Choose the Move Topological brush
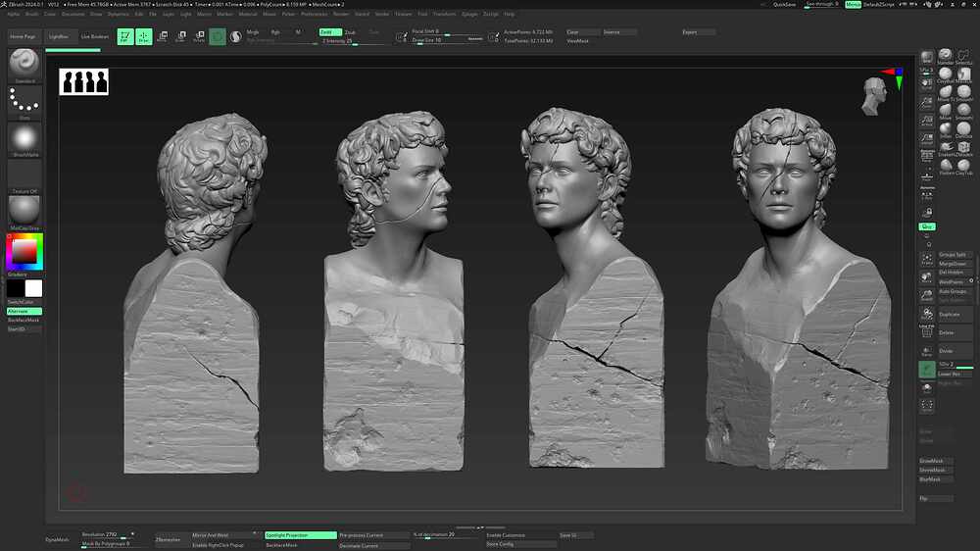 pos(946,94)
